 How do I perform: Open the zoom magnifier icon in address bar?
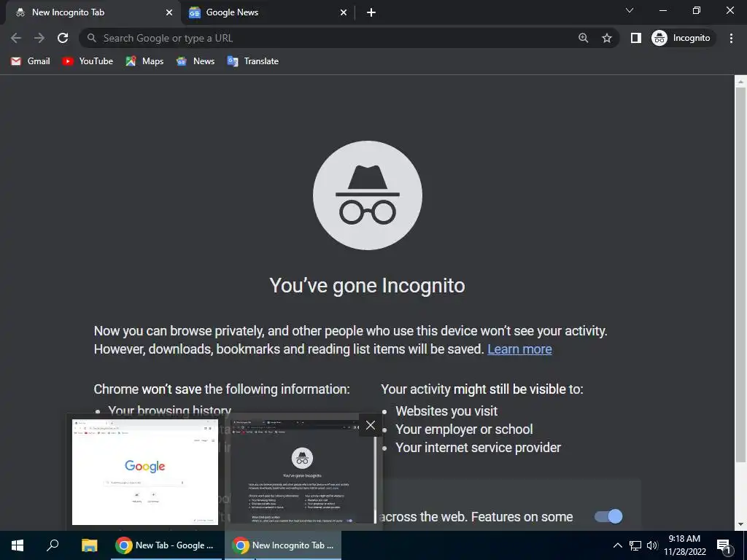583,38
